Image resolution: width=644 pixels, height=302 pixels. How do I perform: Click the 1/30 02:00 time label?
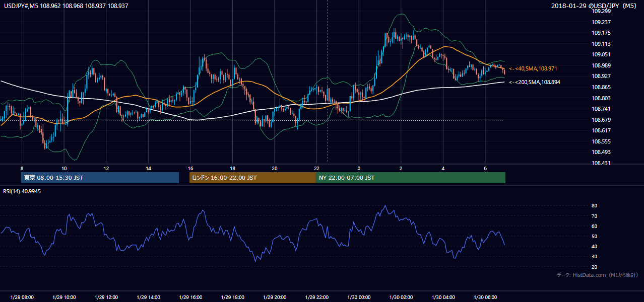tap(401, 297)
